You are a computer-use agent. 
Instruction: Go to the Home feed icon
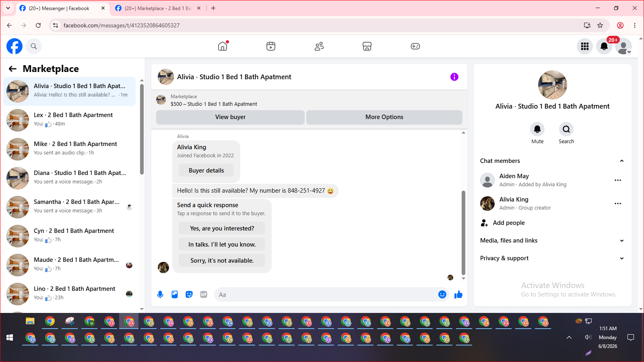(223, 46)
